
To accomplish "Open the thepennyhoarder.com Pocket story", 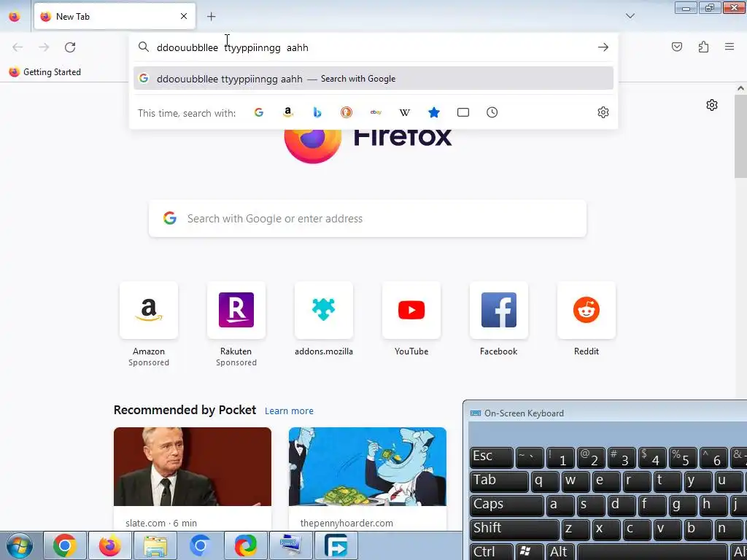I will [368, 479].
